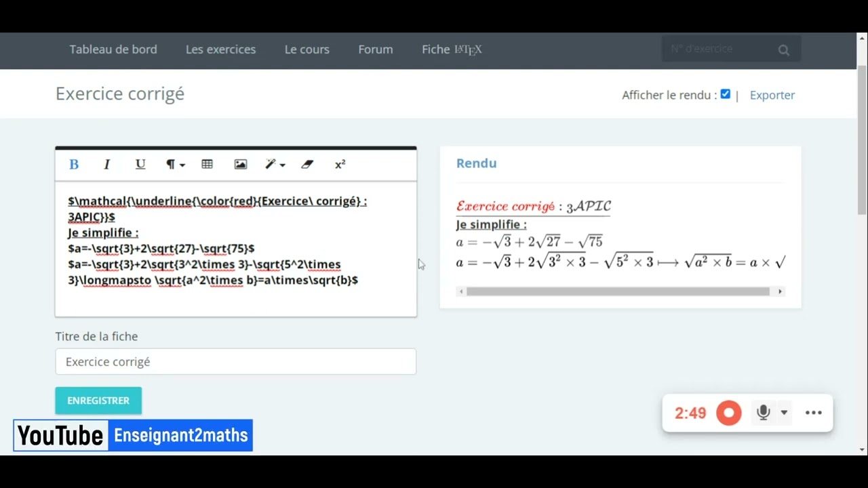Toggle underline formatting in editor toolbar

140,165
